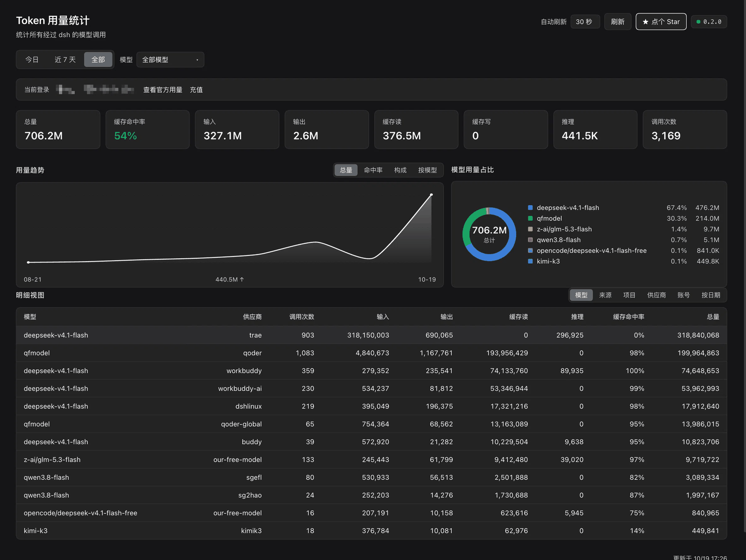Click the 推理 441.5K stat card
746x560 pixels.
(x=595, y=130)
